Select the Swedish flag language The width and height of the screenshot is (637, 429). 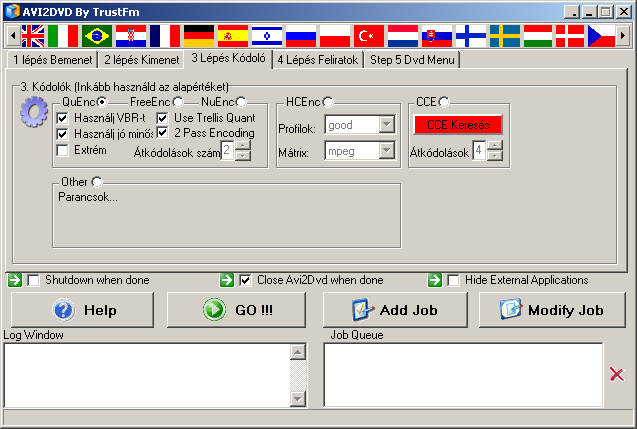pyautogui.click(x=505, y=37)
